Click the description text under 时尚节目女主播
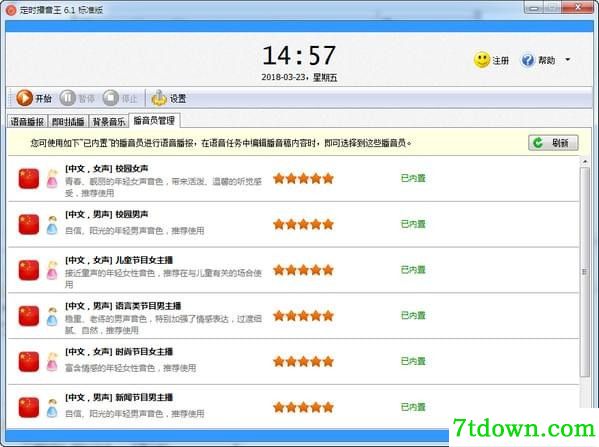Viewport: 599px width, 447px height. (x=130, y=368)
